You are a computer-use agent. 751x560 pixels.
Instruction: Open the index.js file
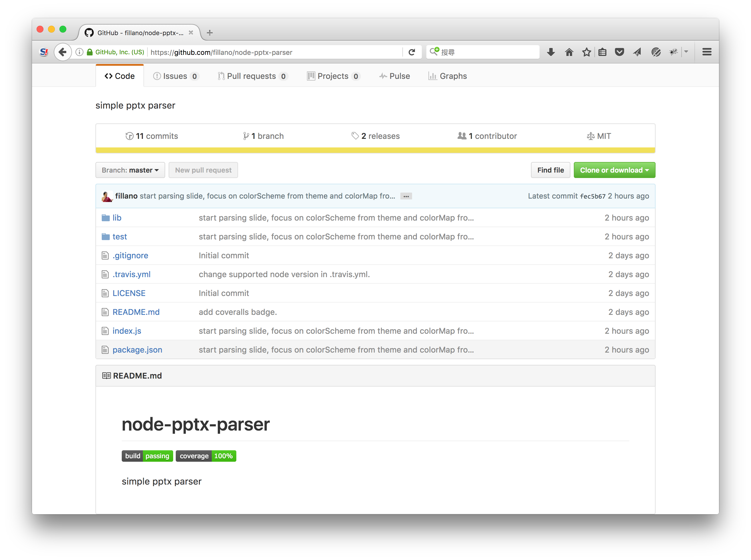127,331
